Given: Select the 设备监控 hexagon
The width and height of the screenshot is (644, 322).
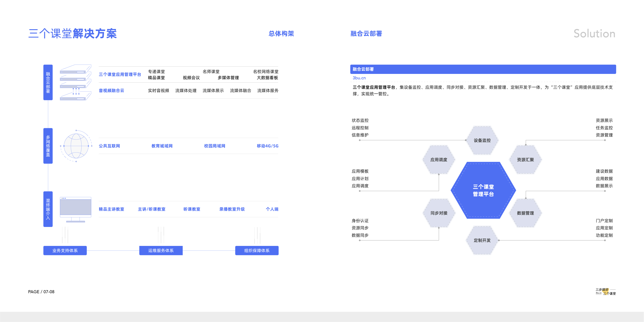Looking at the screenshot, I should pos(482,140).
